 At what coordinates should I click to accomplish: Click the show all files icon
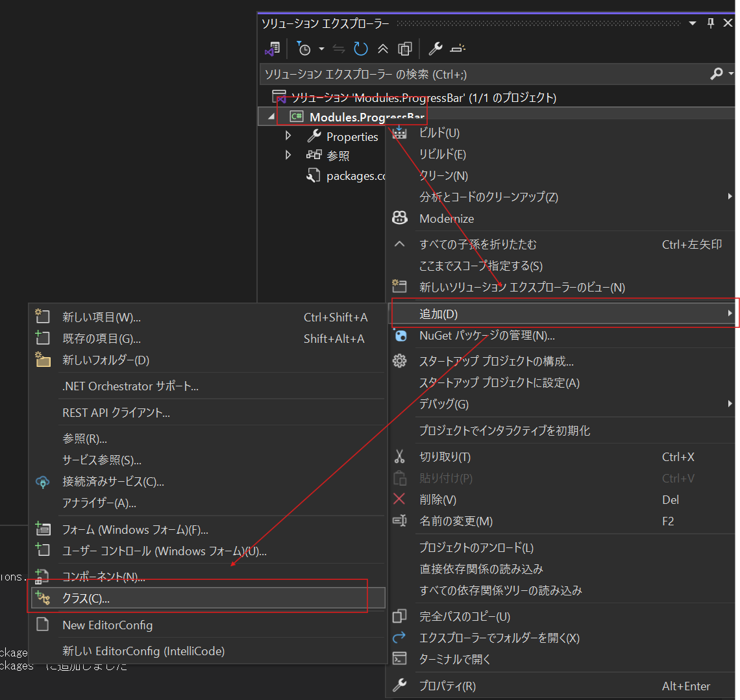[x=405, y=49]
